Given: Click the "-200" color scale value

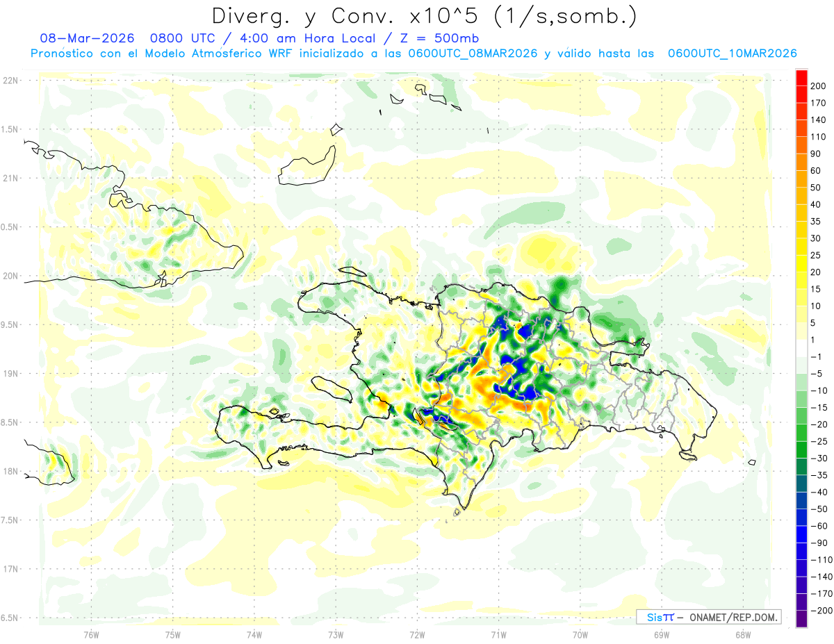Looking at the screenshot, I should pyautogui.click(x=821, y=610).
